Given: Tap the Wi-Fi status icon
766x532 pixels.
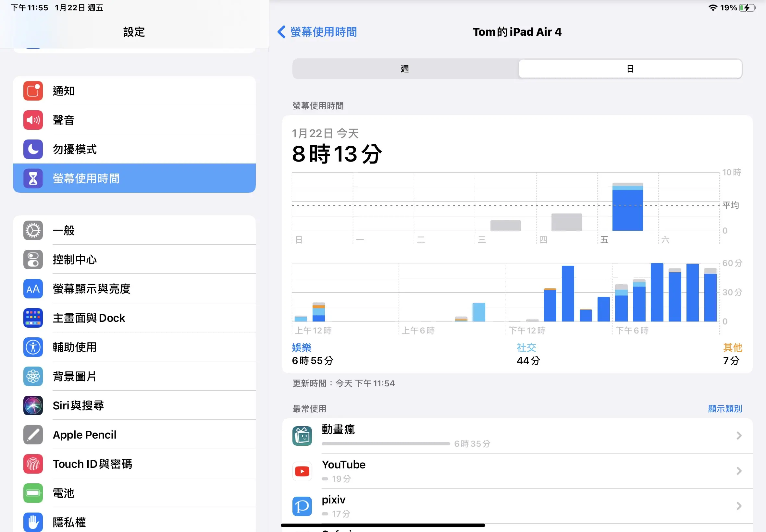Looking at the screenshot, I should (x=713, y=8).
